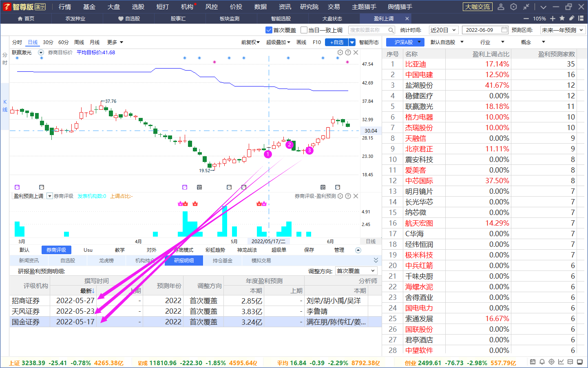The image size is (588, 368).
Task: Click the star favorite icon near 105% zoom
Action: 562,18
